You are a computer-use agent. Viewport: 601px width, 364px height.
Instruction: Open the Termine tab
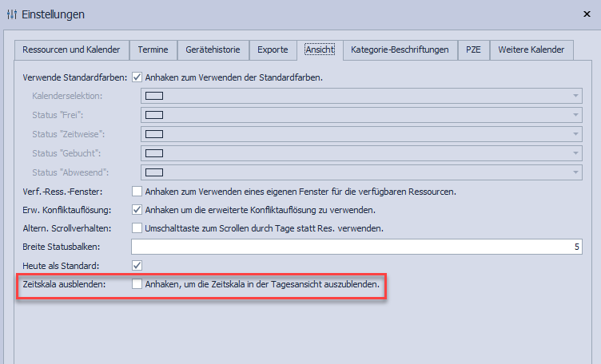tap(152, 49)
